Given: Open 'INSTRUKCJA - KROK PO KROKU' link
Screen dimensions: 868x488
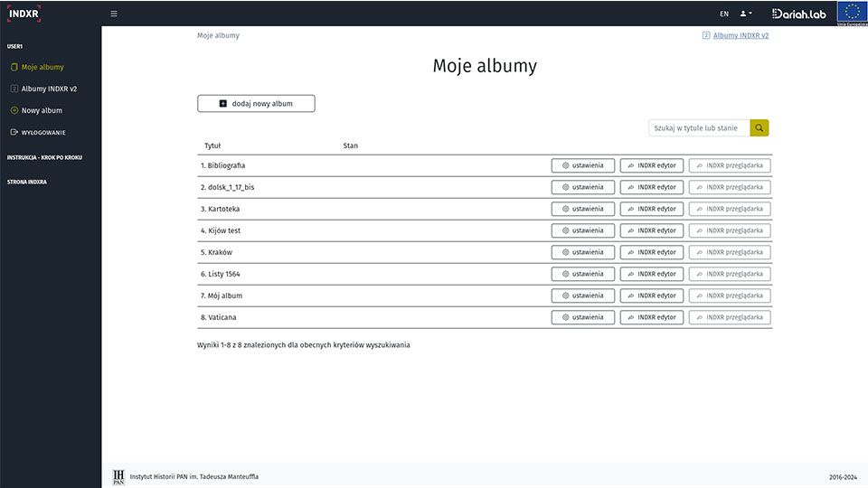Looking at the screenshot, I should pyautogui.click(x=44, y=157).
